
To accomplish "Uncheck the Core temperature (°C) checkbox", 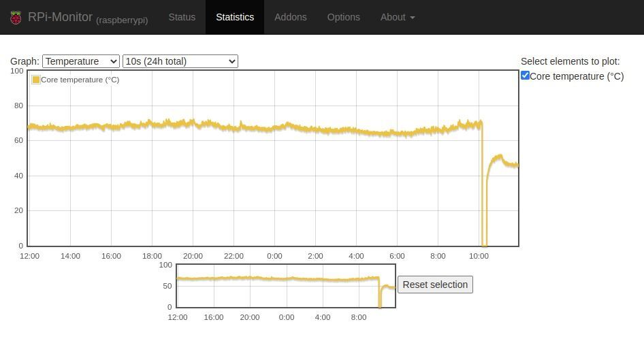I will point(525,76).
